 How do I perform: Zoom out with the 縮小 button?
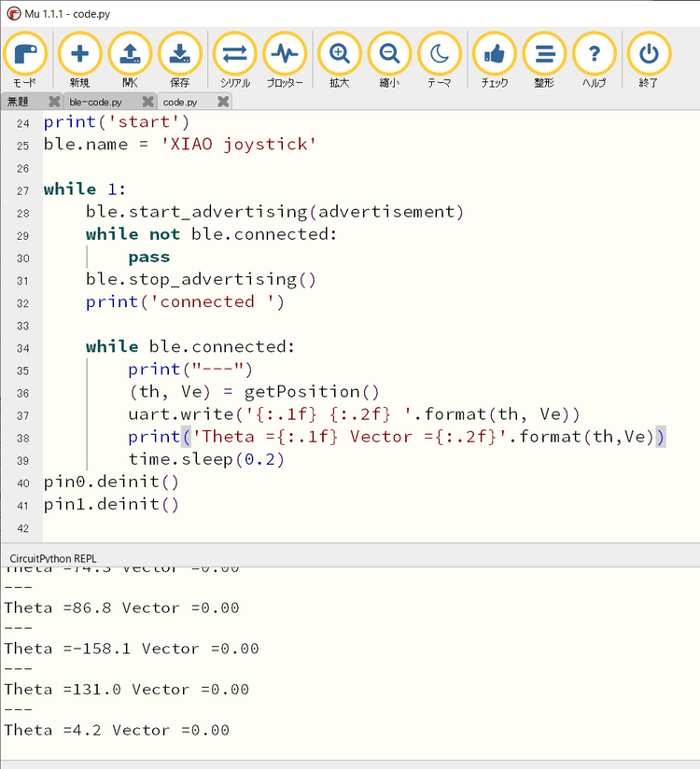point(389,60)
